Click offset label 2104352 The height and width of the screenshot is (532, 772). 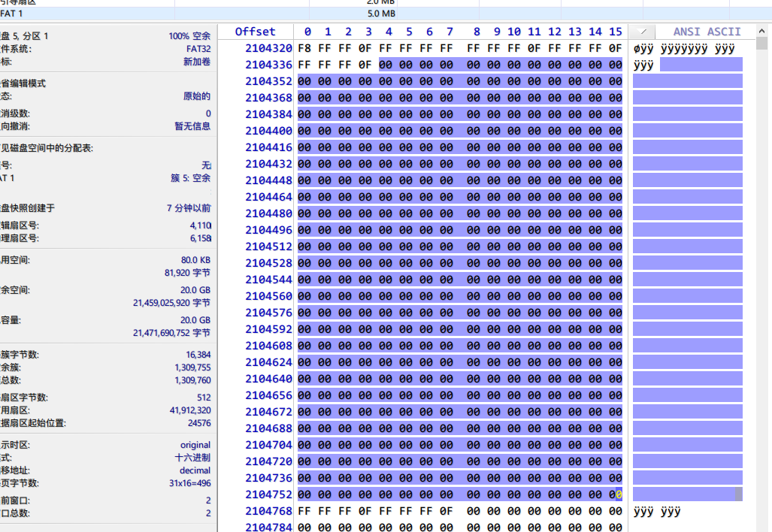pos(268,81)
